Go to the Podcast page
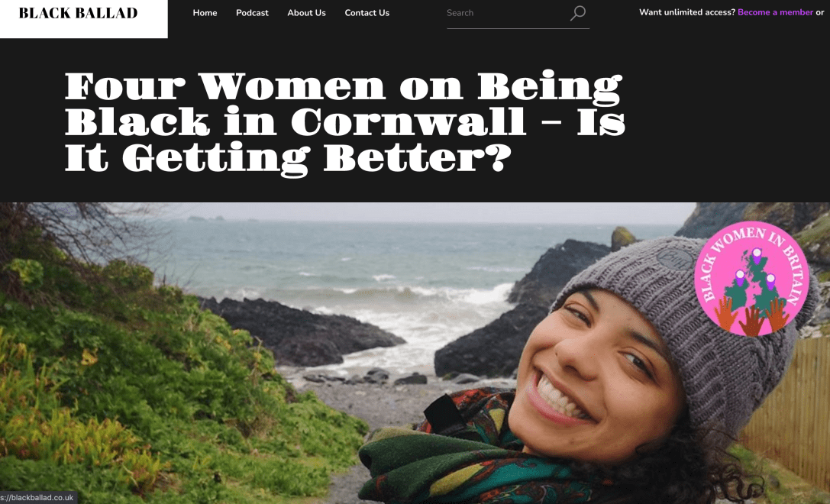Screen dimensions: 830x504 (252, 13)
